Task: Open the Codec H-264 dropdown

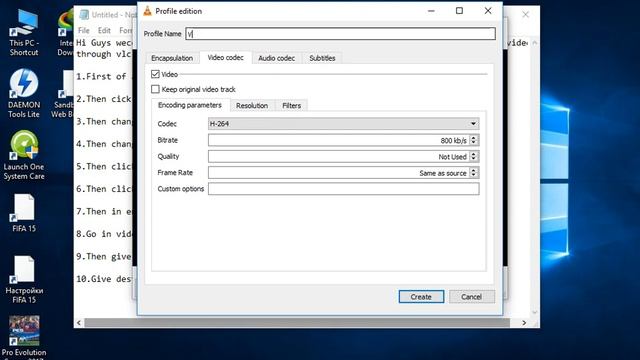Action: pyautogui.click(x=344, y=124)
